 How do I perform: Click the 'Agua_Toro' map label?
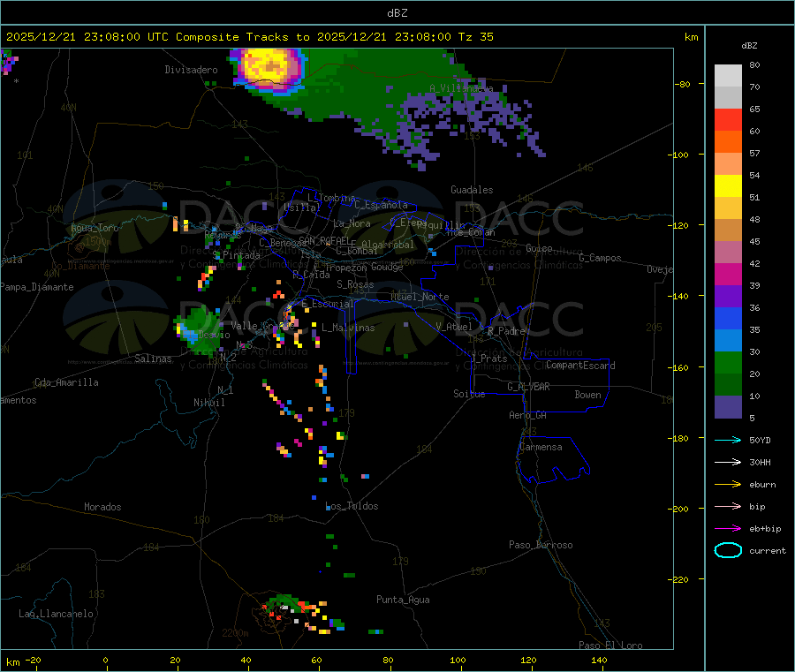tap(95, 228)
